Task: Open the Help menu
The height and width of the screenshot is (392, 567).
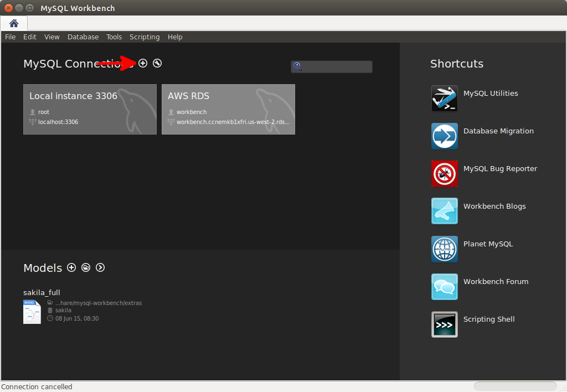Action: pyautogui.click(x=175, y=37)
